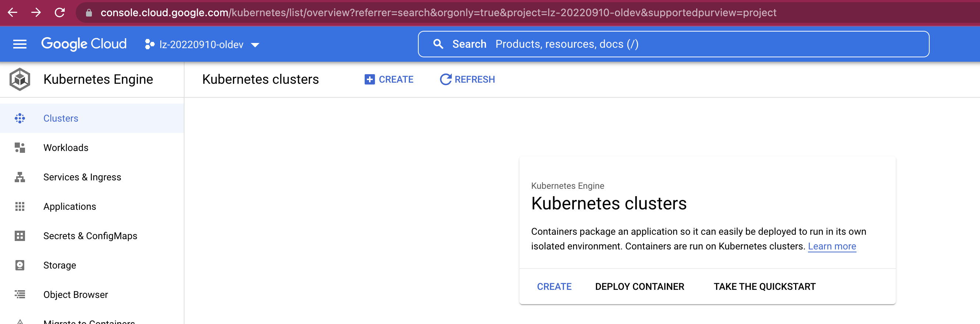Click the Google Cloud logo
Image resolution: width=980 pixels, height=324 pixels.
(x=84, y=44)
